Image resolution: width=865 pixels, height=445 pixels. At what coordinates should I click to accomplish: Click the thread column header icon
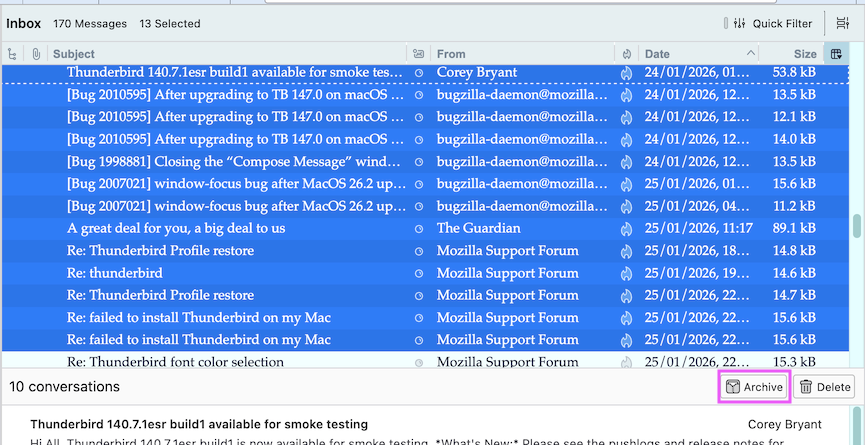tap(12, 54)
